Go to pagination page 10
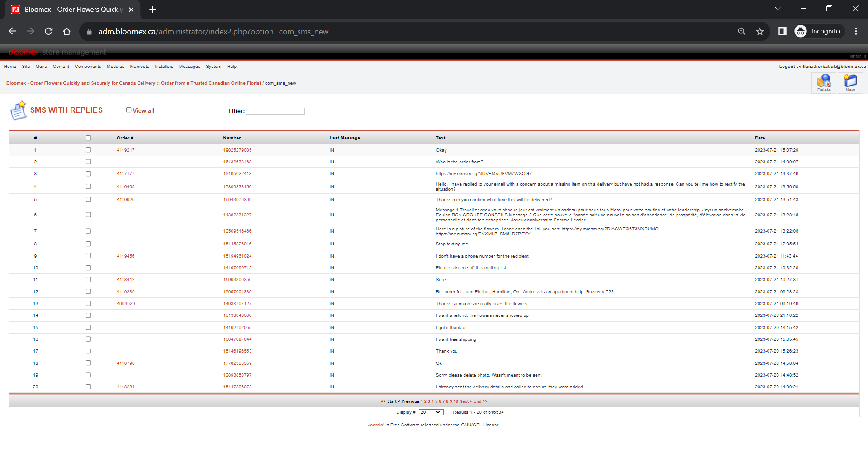Image resolution: width=868 pixels, height=449 pixels. [x=456, y=401]
